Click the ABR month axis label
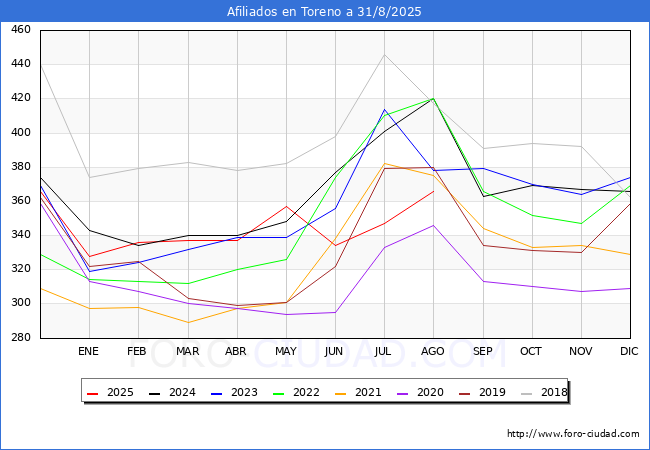 click(x=236, y=351)
